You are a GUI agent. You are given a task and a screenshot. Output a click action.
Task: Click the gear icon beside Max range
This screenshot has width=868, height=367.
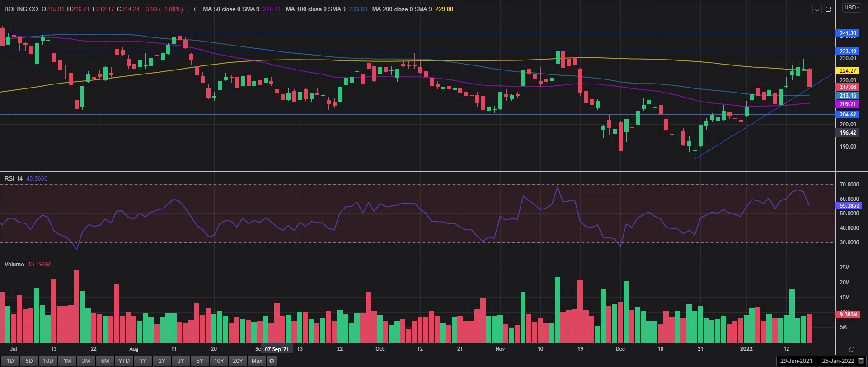[272, 361]
